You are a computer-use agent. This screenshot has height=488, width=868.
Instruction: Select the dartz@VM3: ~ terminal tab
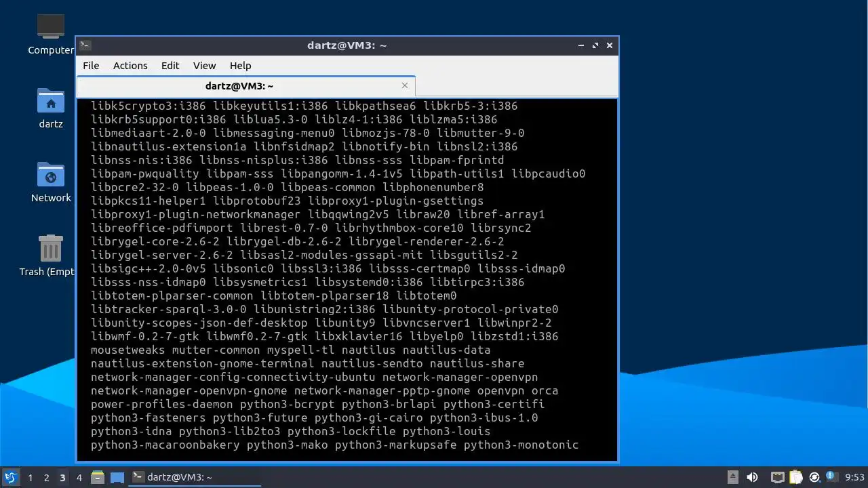[245, 86]
